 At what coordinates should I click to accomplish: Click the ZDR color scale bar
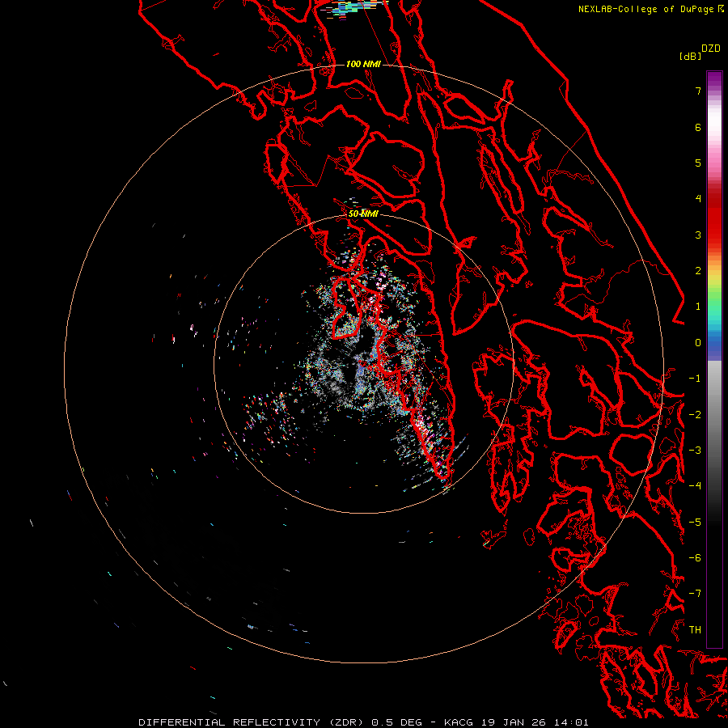click(x=714, y=359)
